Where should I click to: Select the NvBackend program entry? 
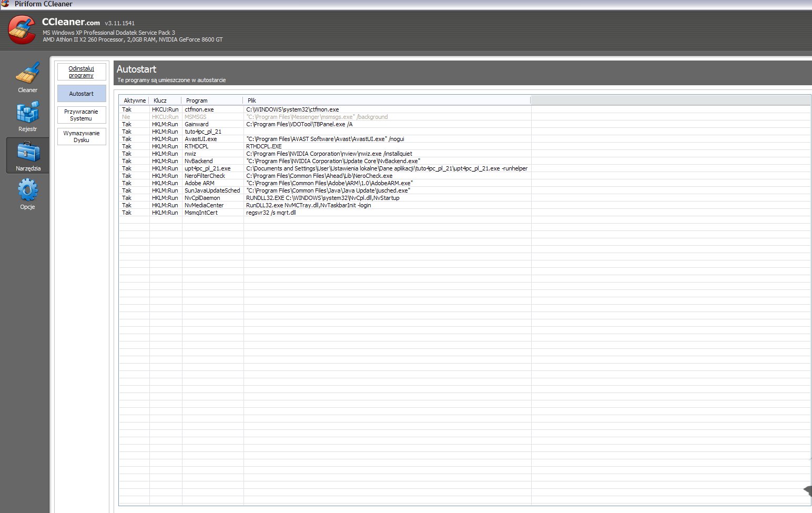click(199, 161)
